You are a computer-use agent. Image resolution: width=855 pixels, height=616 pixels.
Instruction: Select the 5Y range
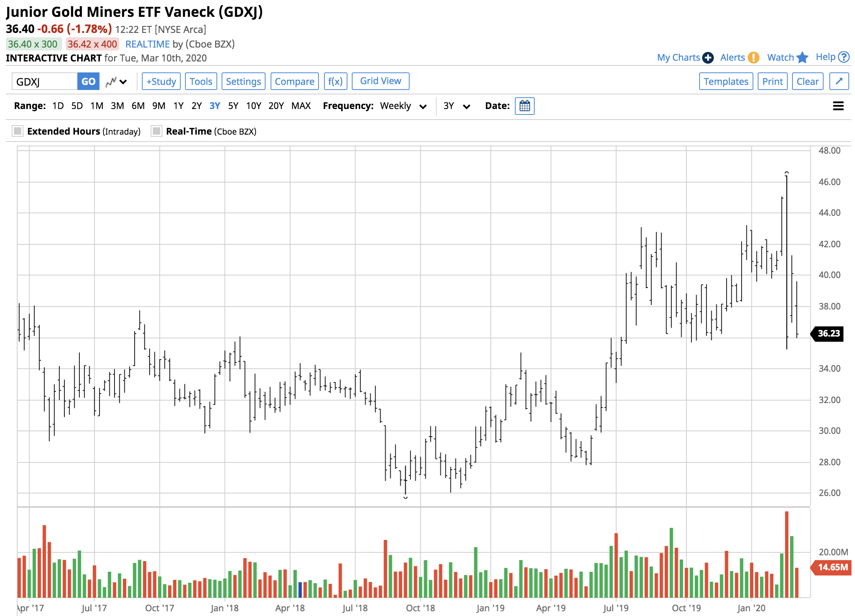233,106
